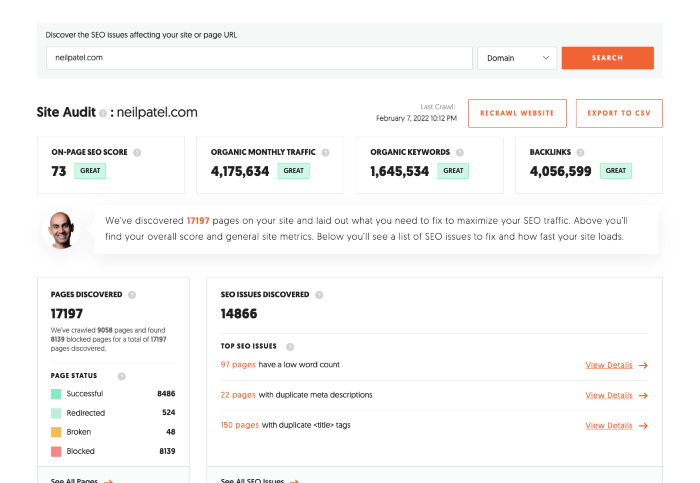Click the SEO Issues Discovered help icon

click(319, 295)
